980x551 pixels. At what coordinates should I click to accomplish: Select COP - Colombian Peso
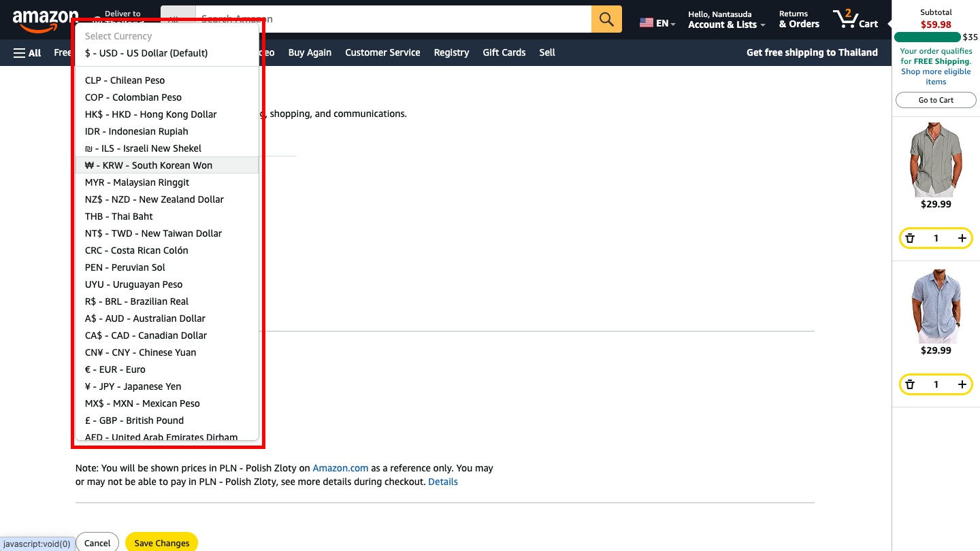tap(167, 97)
